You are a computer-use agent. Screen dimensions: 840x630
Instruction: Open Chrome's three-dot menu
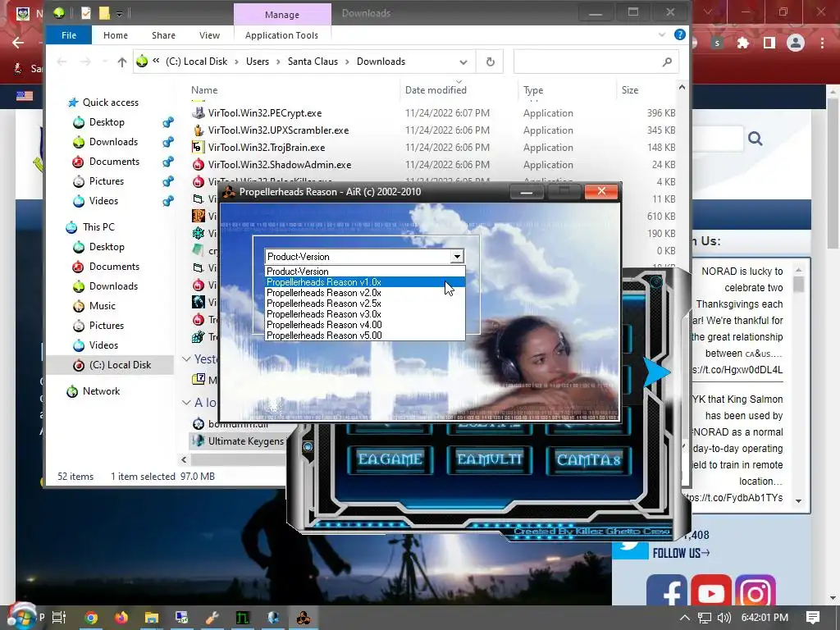point(822,43)
